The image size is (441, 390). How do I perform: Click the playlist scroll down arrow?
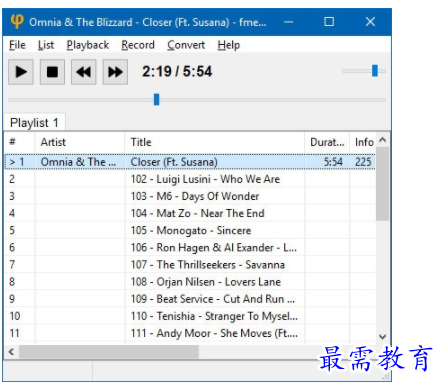coord(383,337)
